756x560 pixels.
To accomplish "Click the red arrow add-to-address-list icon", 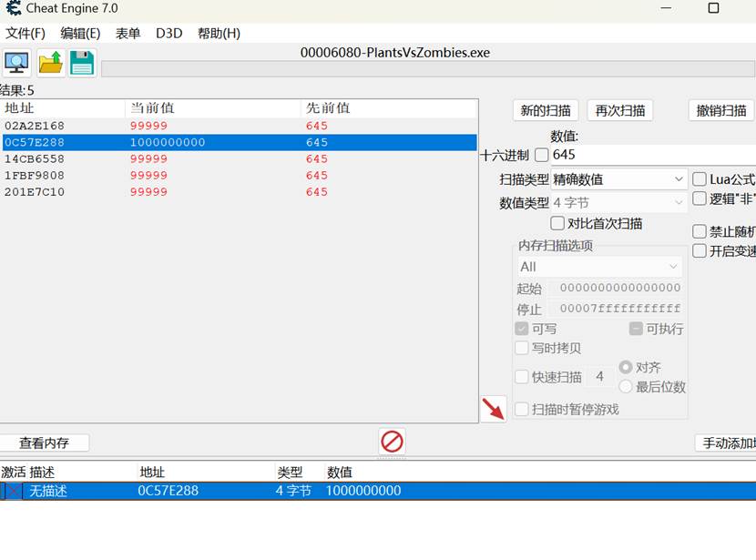I will [x=494, y=409].
